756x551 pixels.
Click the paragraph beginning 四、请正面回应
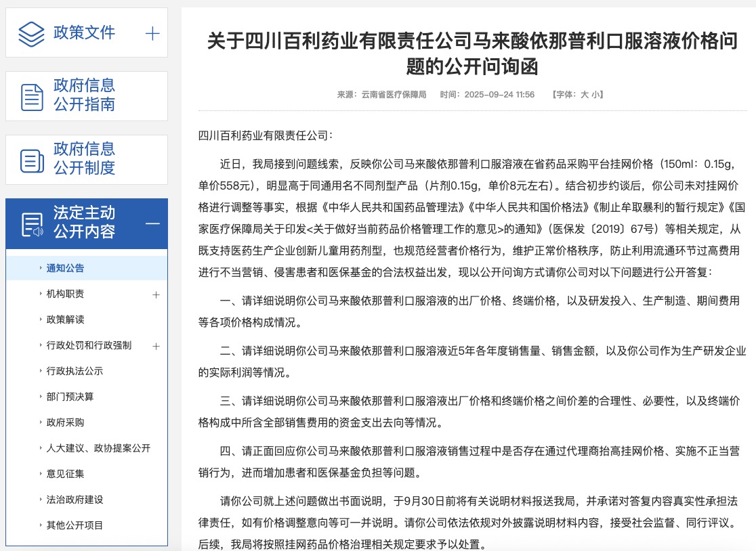[469, 462]
